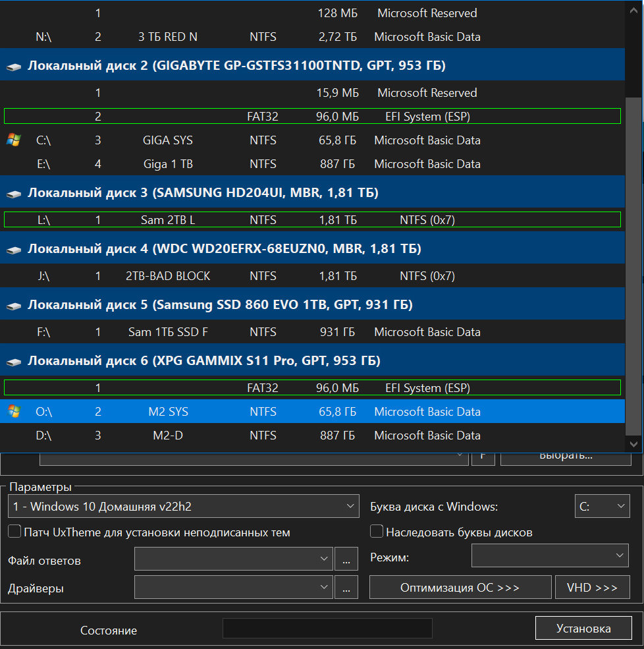Select Локальный диск 3 SAMSUNG HD204UI header
The width and height of the screenshot is (644, 649).
312,192
